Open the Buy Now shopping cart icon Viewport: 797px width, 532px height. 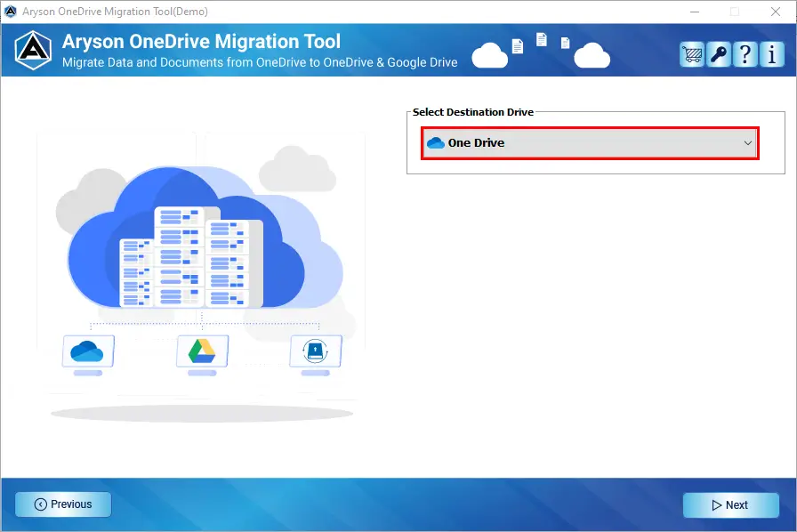click(x=692, y=54)
